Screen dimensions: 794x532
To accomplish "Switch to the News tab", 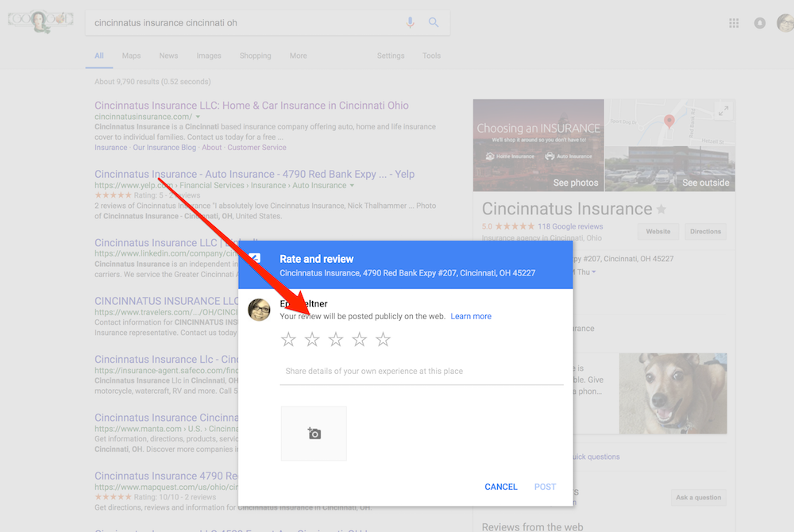I will (x=168, y=56).
